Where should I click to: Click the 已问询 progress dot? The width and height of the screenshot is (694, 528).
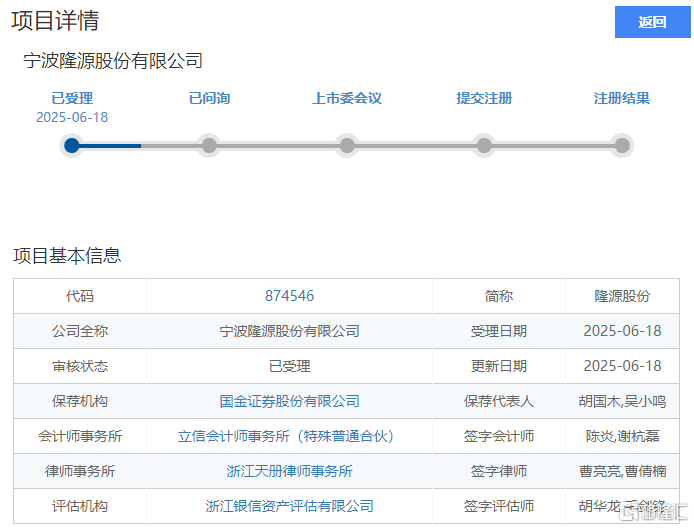click(x=209, y=145)
